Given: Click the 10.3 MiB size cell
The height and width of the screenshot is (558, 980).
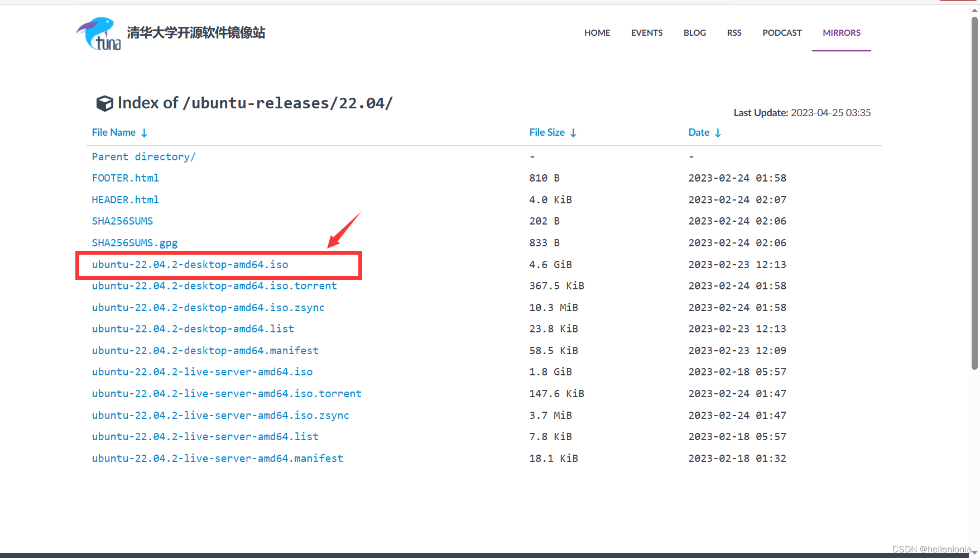Looking at the screenshot, I should click(554, 308).
